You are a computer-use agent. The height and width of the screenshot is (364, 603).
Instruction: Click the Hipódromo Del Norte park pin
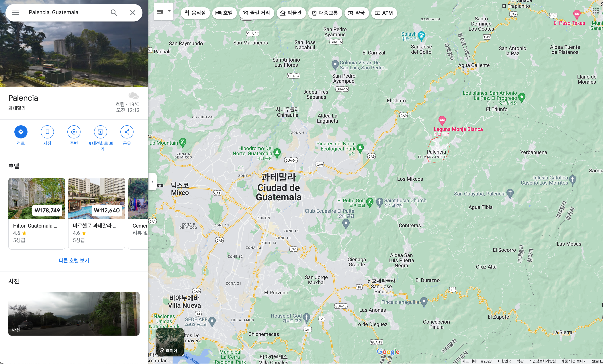tap(277, 153)
